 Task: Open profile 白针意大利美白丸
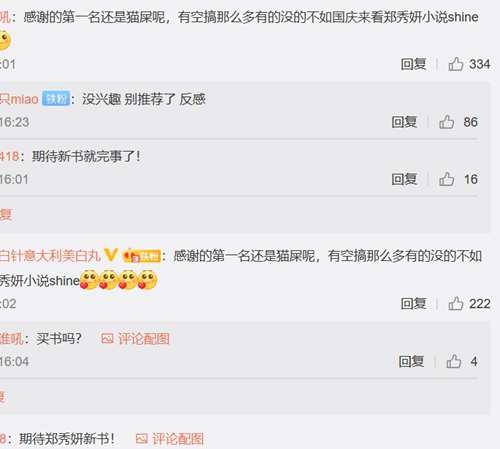tap(50, 256)
